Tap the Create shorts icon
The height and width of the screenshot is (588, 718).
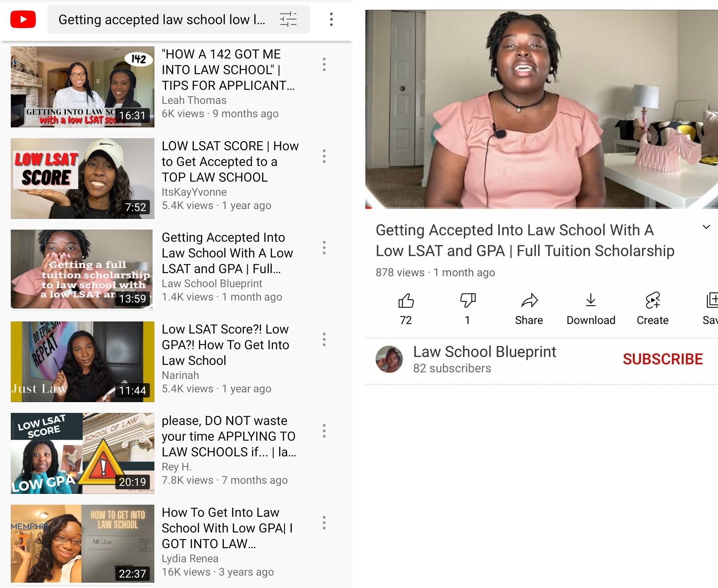[x=653, y=301]
